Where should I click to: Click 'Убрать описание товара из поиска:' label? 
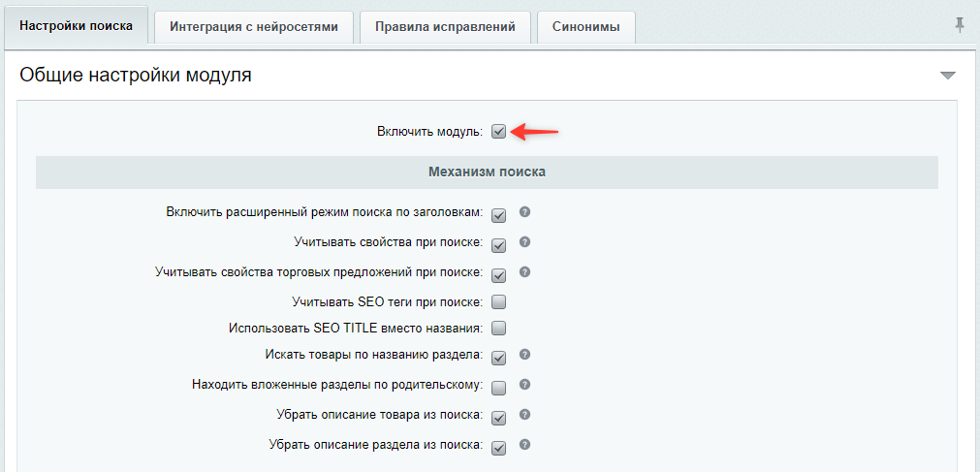[380, 415]
